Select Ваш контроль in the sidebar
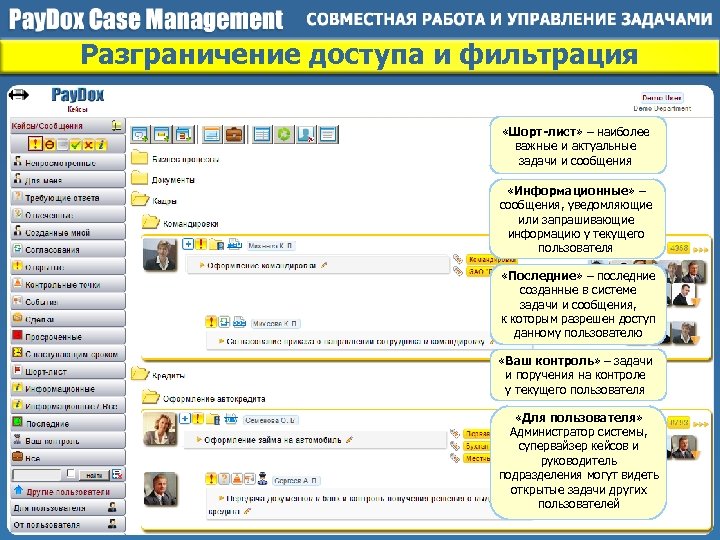Image resolution: width=720 pixels, height=540 pixels. [68, 440]
